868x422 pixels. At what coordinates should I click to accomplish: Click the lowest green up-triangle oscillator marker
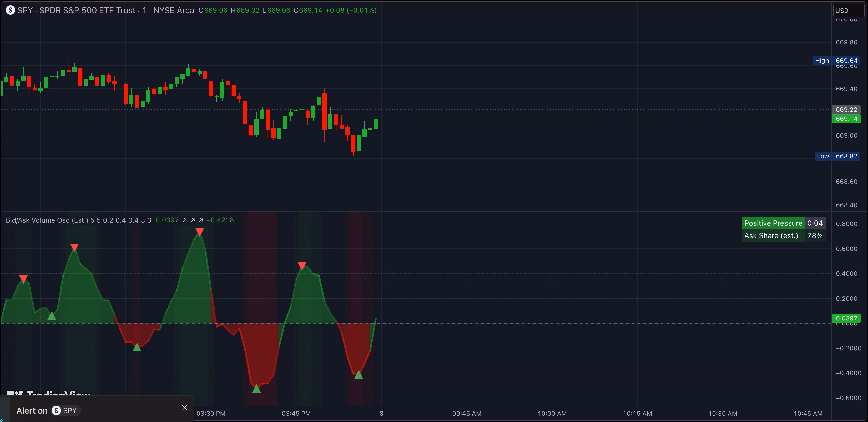click(x=256, y=389)
